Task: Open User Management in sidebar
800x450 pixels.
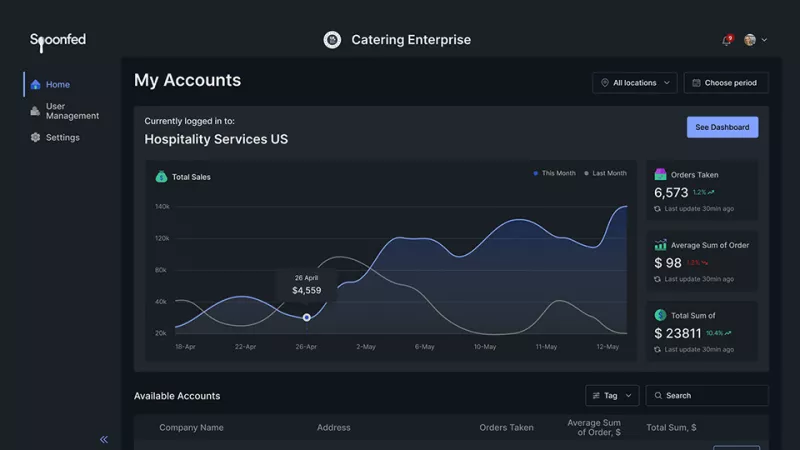Action: pyautogui.click(x=71, y=111)
